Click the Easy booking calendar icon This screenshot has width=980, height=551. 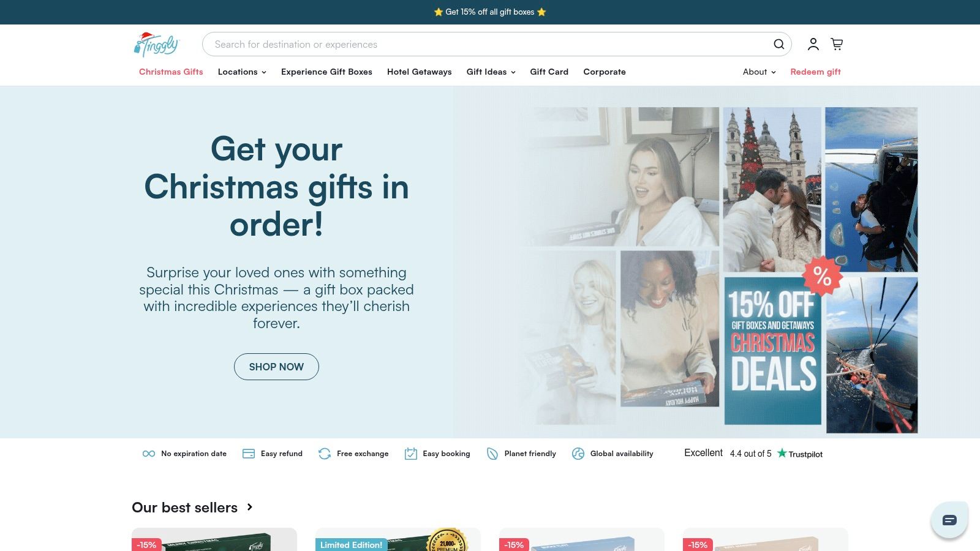(411, 454)
